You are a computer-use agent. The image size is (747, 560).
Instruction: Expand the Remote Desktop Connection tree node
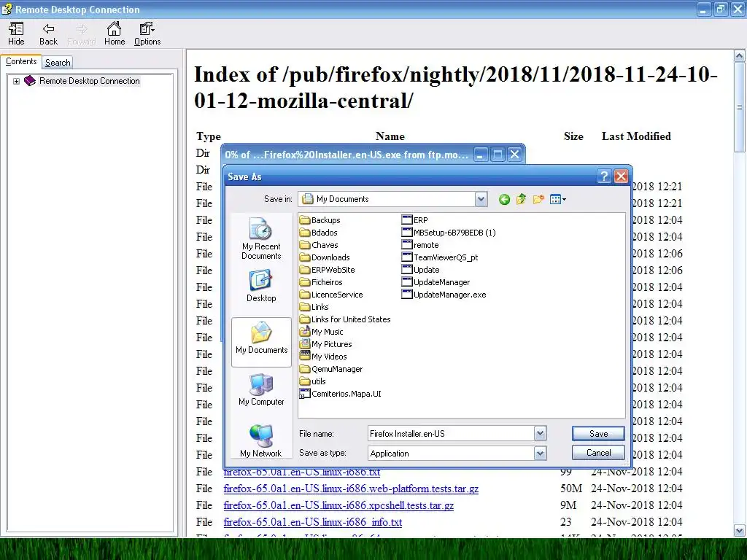click(16, 81)
